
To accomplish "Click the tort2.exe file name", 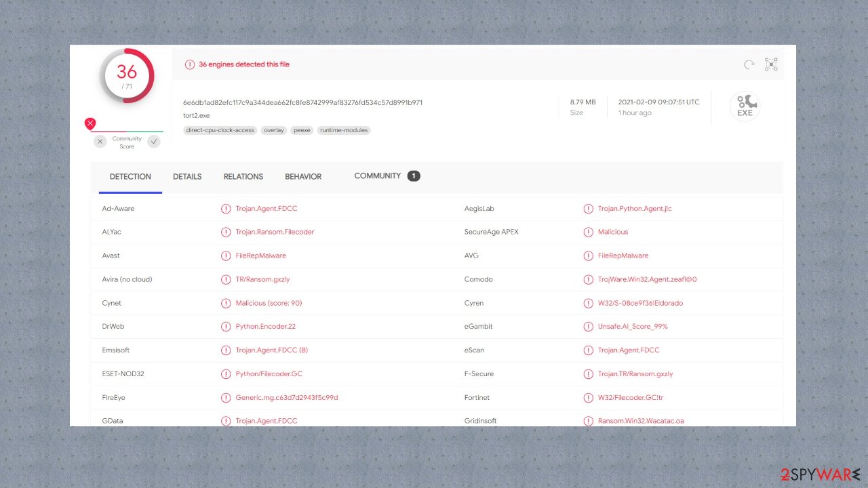I will 197,116.
